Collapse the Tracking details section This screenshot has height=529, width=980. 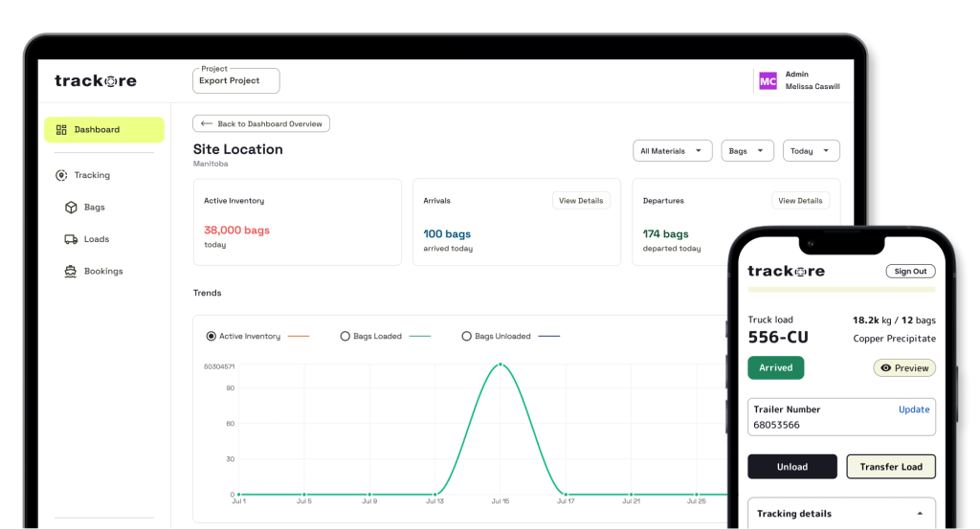(x=920, y=514)
